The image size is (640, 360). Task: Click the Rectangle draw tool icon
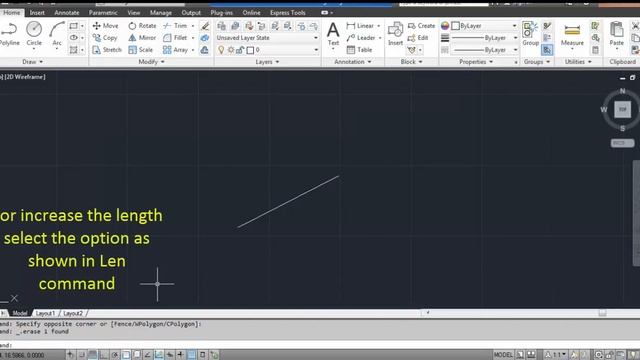coord(73,26)
